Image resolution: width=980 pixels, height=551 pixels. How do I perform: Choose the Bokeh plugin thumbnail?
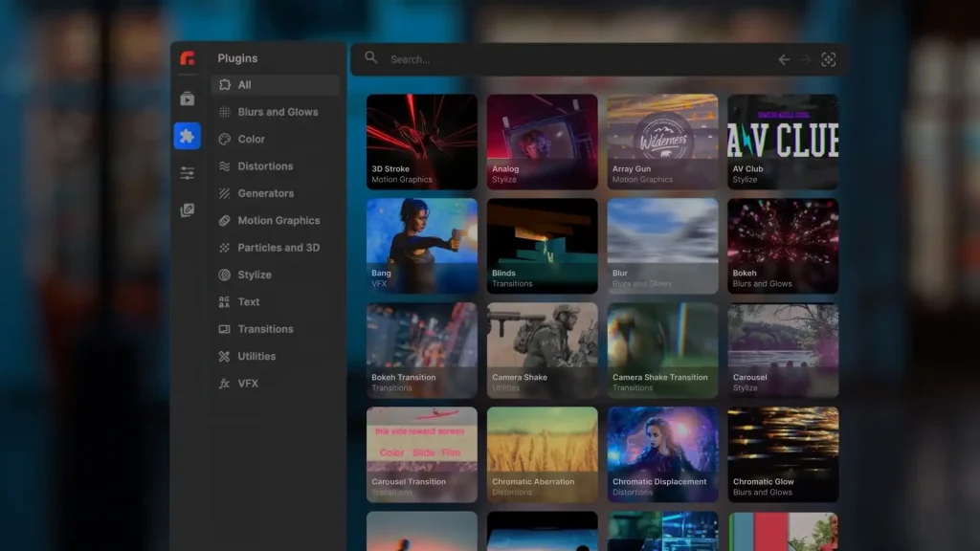click(782, 246)
